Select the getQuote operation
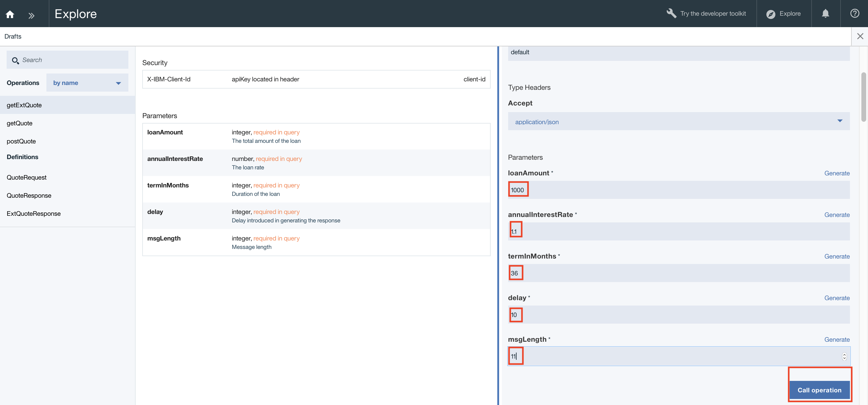Viewport: 868px width, 405px height. coord(68,123)
